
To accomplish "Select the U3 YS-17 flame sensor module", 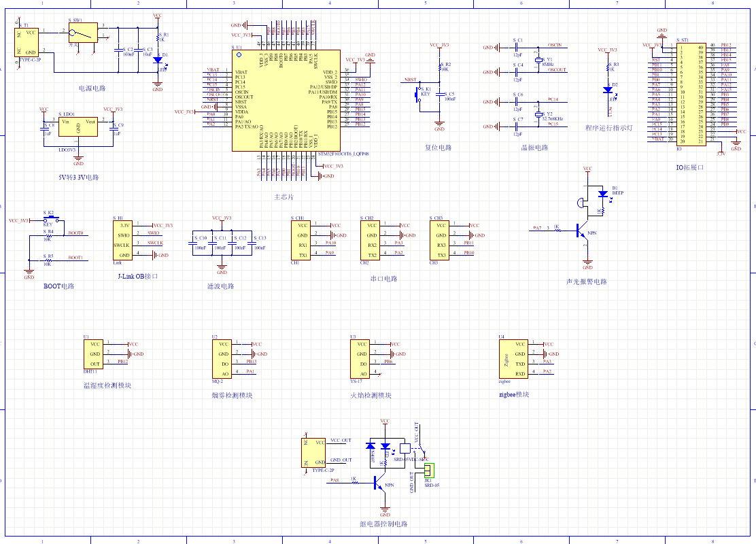I will tap(360, 359).
